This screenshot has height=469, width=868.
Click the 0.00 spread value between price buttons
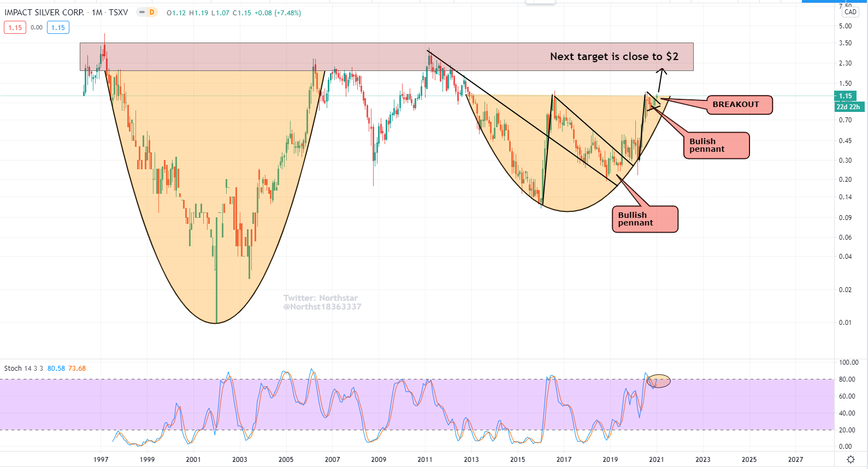point(37,27)
